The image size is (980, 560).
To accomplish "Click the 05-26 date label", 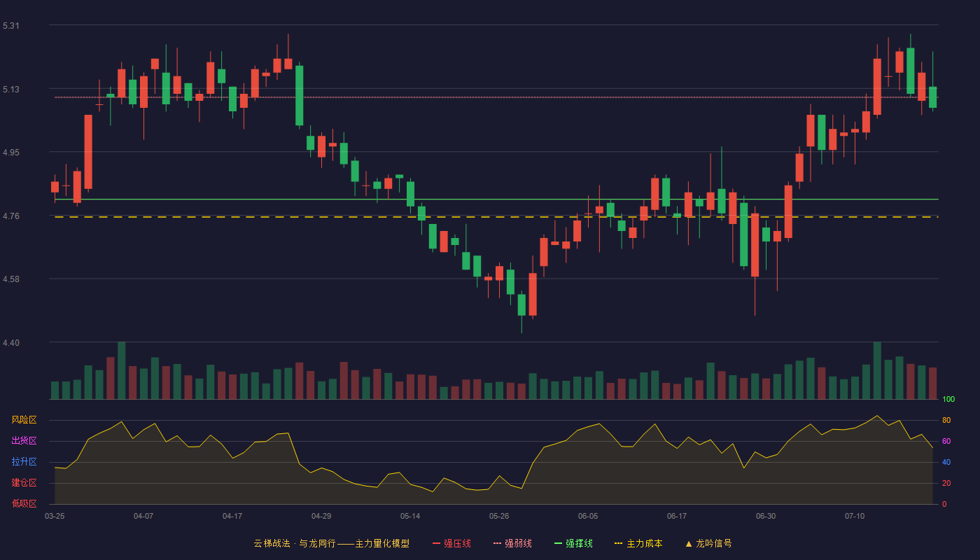I will [x=499, y=516].
